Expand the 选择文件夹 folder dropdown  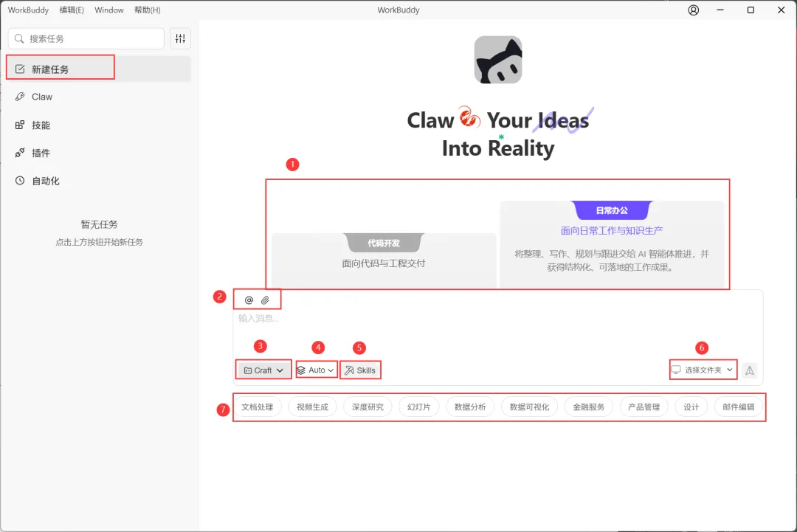click(703, 370)
